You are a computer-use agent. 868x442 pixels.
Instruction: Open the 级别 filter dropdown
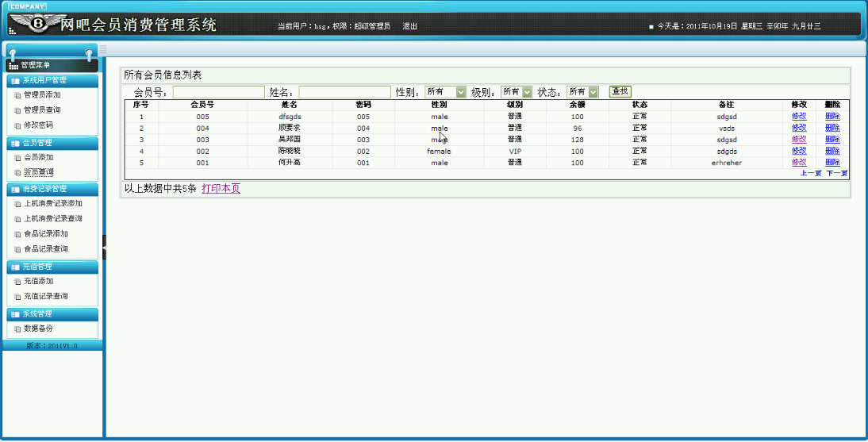[x=517, y=92]
